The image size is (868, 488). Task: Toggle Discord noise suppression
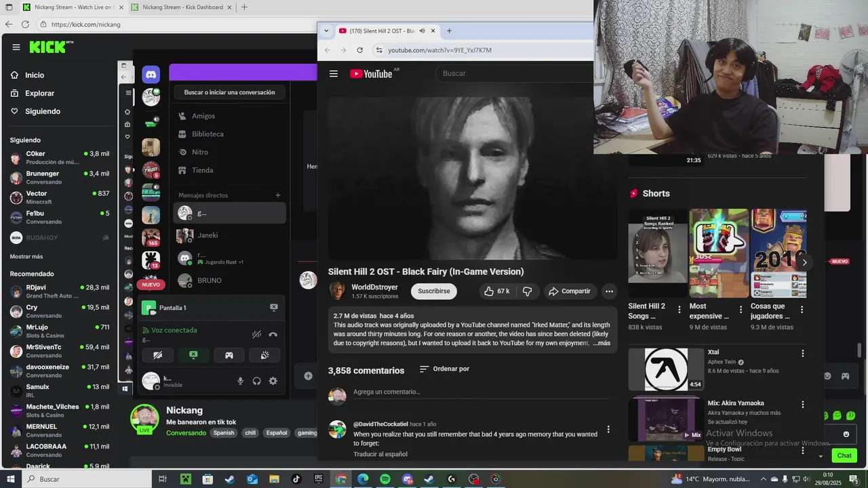[x=256, y=334]
